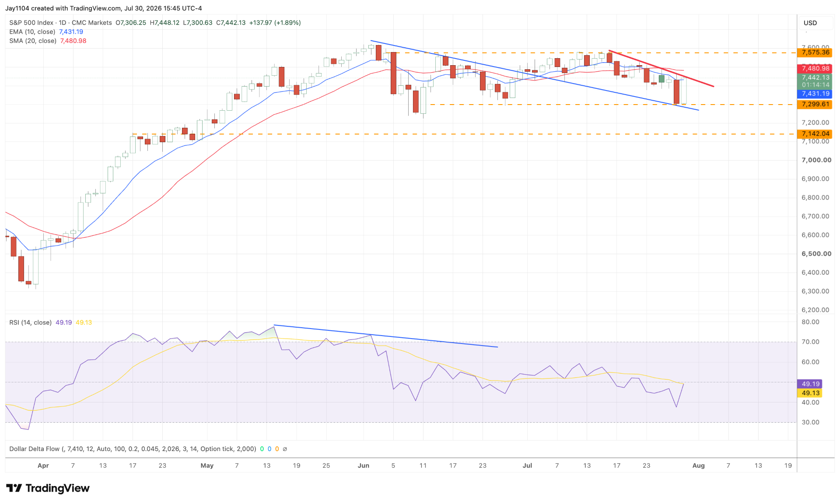Click the yellow 49.13 RSI axis label
Viewport: 840px width, 504px height.
tap(810, 393)
